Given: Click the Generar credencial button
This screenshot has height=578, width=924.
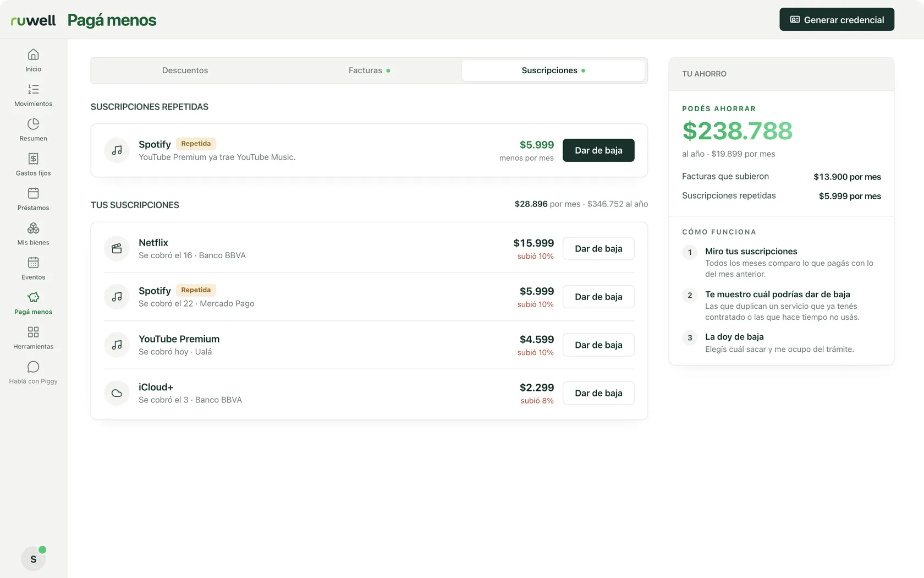Looking at the screenshot, I should coord(837,20).
